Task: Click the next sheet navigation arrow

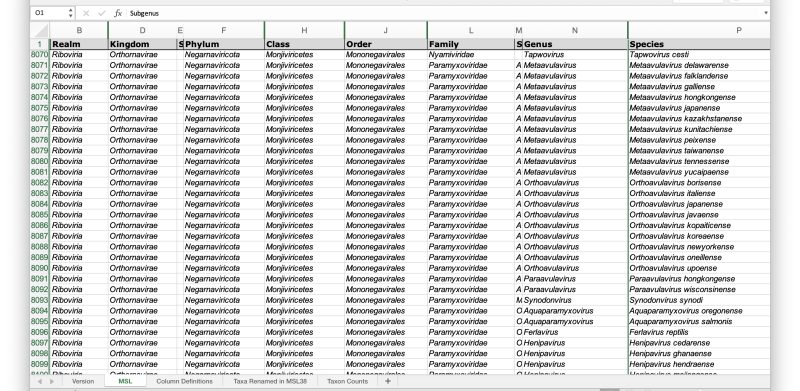Action: tap(52, 381)
